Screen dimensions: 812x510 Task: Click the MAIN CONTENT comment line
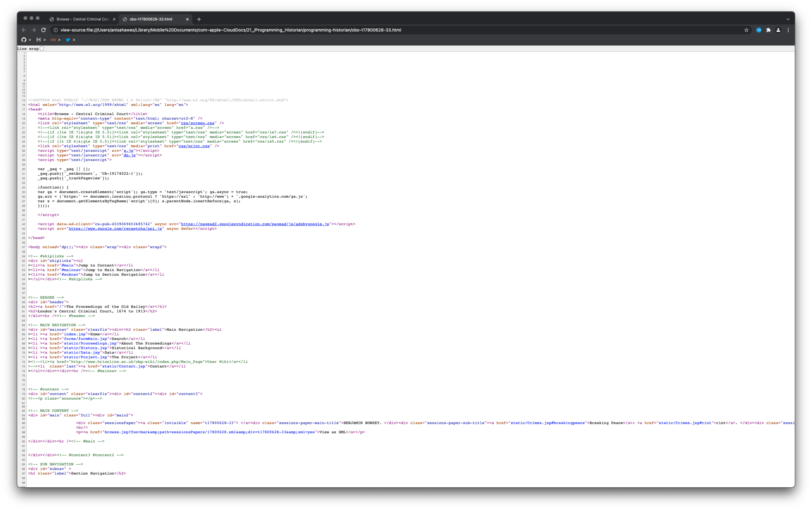(x=53, y=411)
